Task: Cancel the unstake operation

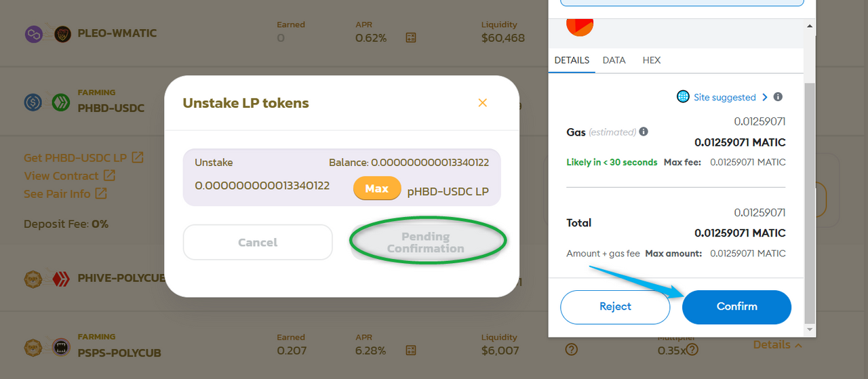Action: 258,242
